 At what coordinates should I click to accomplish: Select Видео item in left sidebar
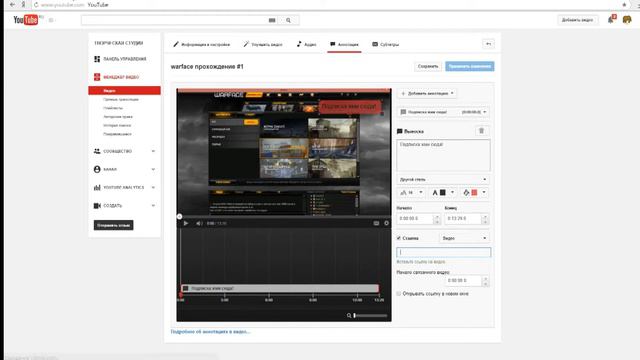coord(124,91)
